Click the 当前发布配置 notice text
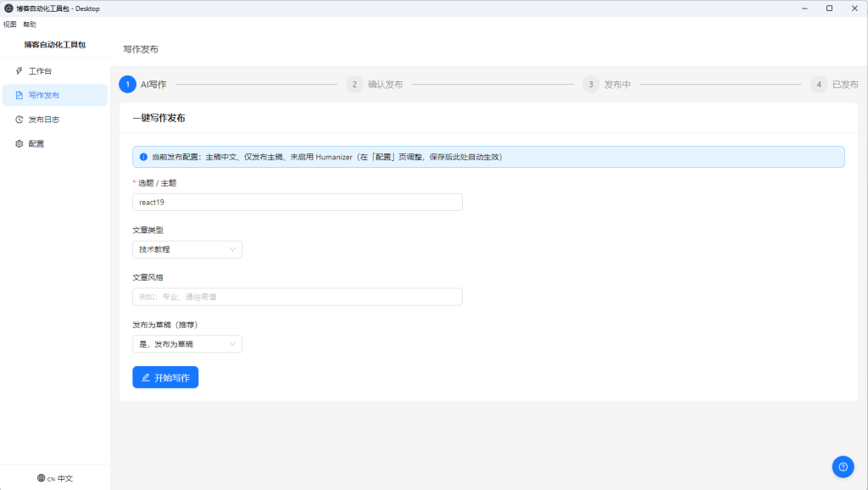Viewport: 868px width, 490px height. pyautogui.click(x=327, y=157)
